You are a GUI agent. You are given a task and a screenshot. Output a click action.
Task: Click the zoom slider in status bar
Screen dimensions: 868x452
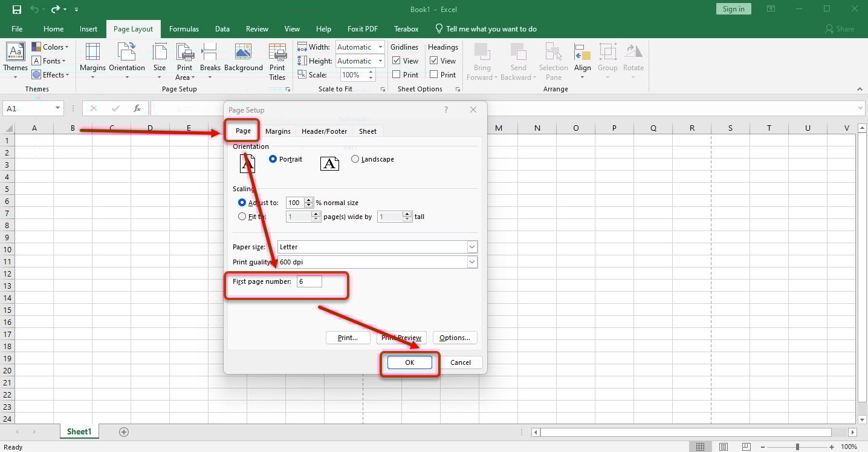pyautogui.click(x=797, y=447)
